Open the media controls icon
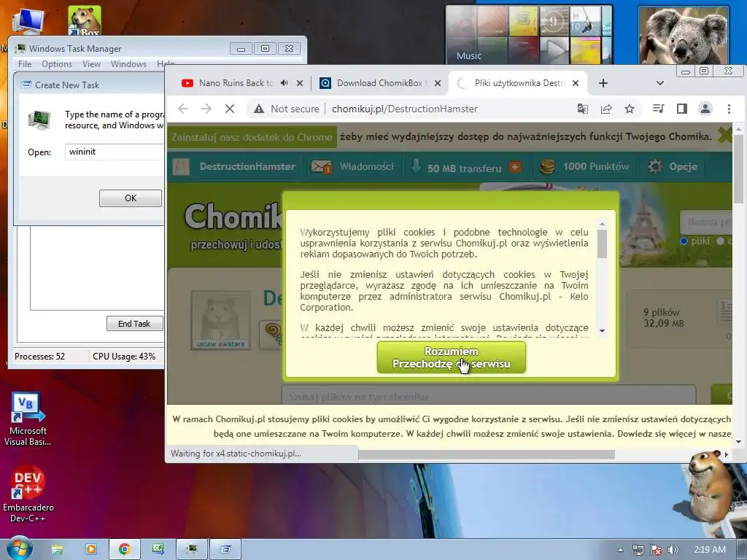This screenshot has width=747, height=560. 659,109
